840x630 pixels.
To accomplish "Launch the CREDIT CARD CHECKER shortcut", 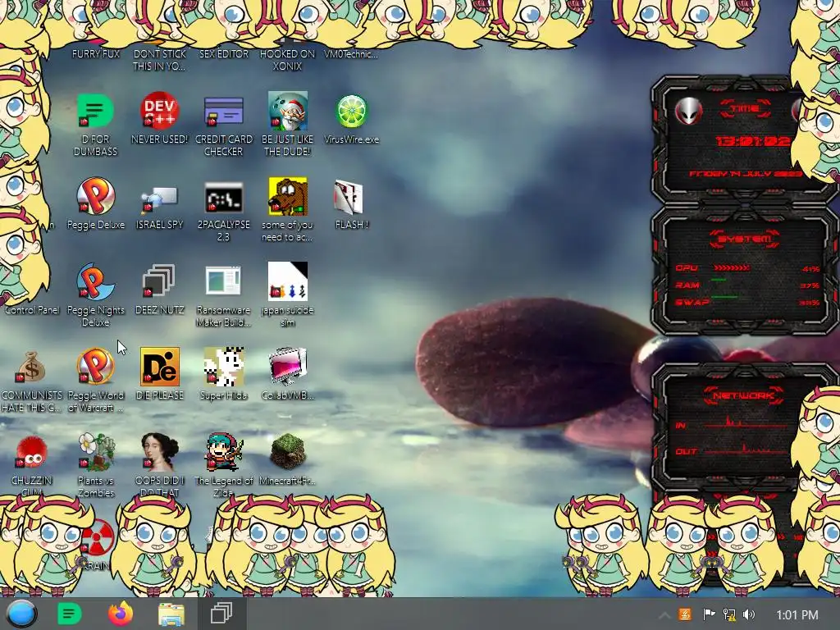I will (223, 111).
